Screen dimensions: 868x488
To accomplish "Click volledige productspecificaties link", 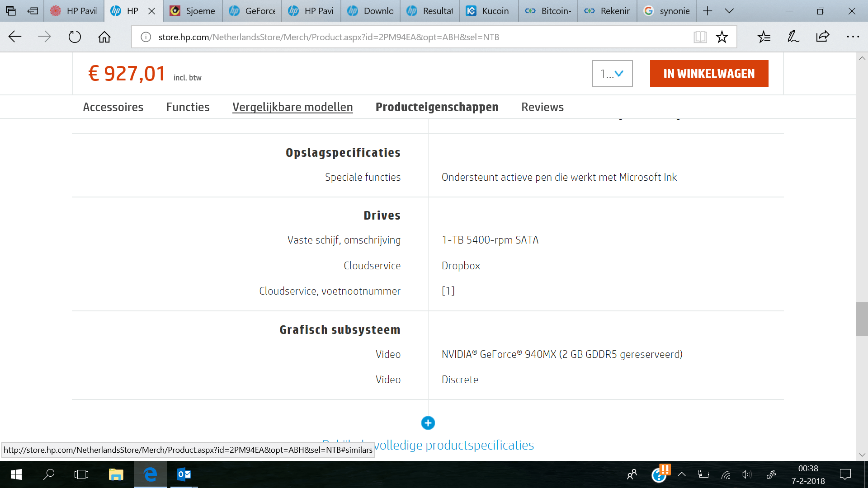I will click(x=454, y=445).
